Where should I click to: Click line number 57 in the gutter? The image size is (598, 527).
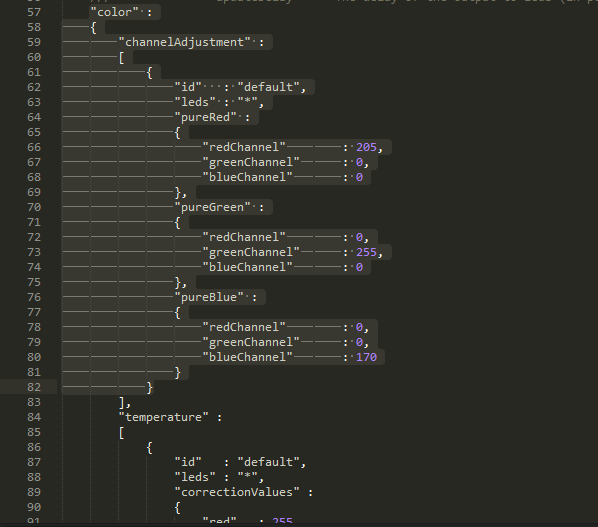[x=34, y=12]
